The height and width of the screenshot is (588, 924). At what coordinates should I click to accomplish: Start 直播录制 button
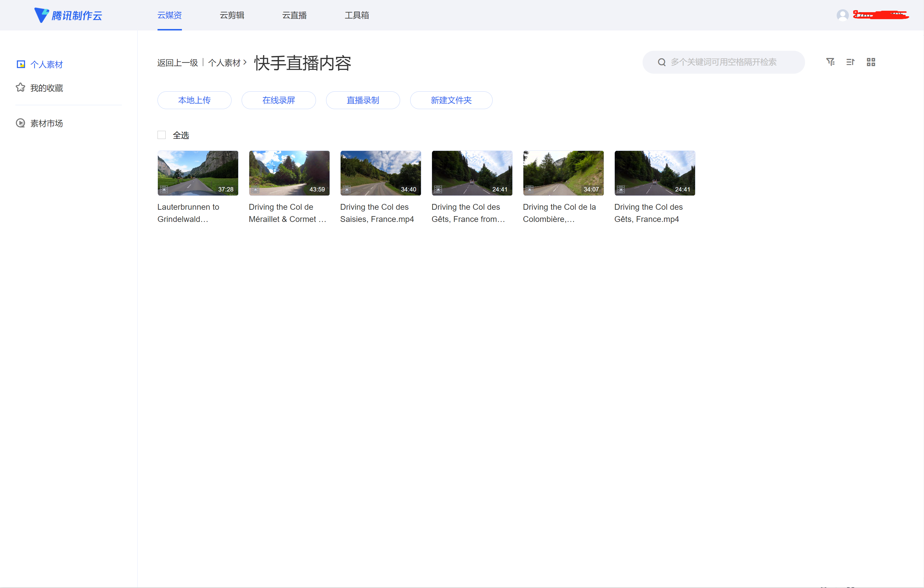363,100
